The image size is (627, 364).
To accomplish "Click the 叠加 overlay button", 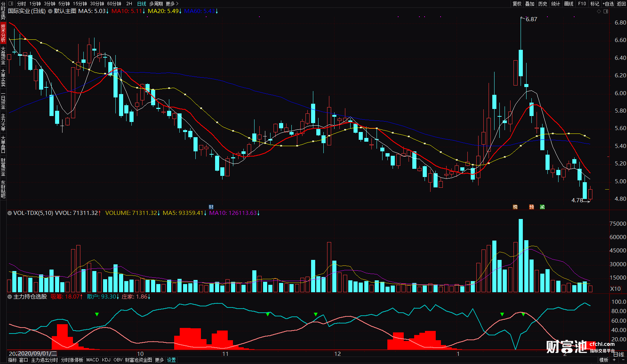I will coord(530,4).
